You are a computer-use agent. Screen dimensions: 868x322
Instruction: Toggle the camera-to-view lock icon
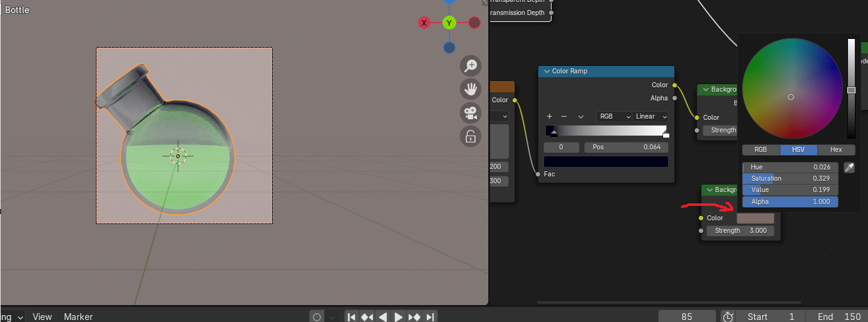tap(470, 136)
